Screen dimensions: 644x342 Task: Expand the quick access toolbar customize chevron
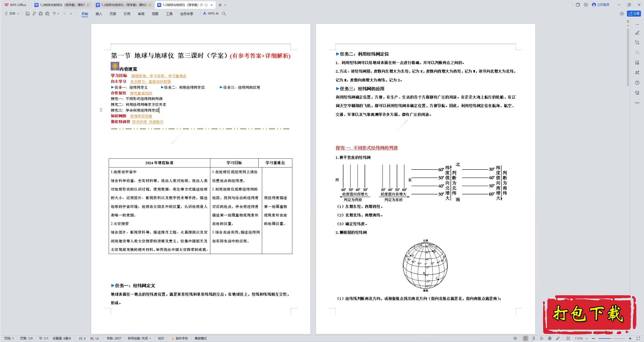coord(71,14)
